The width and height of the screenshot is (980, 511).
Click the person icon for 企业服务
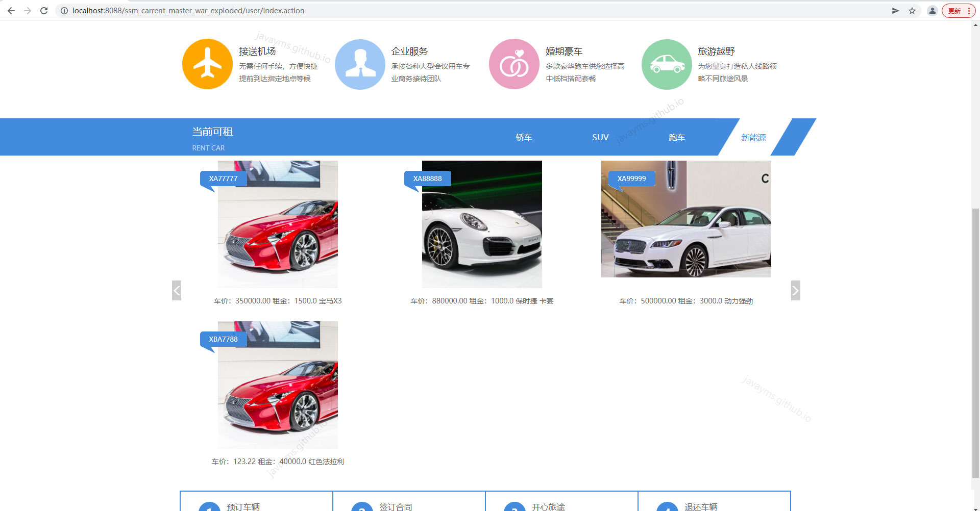point(360,64)
